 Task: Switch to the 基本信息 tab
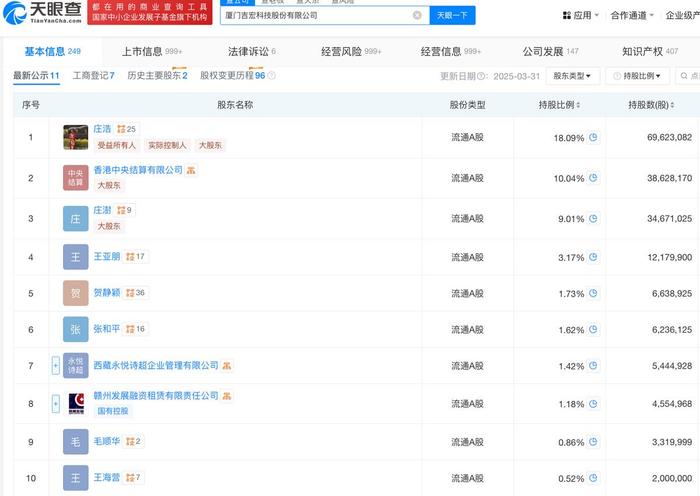click(52, 51)
